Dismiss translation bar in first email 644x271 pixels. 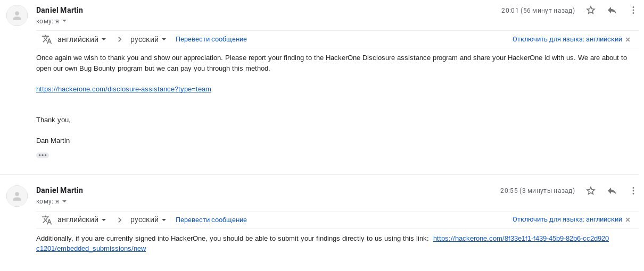pyautogui.click(x=628, y=39)
